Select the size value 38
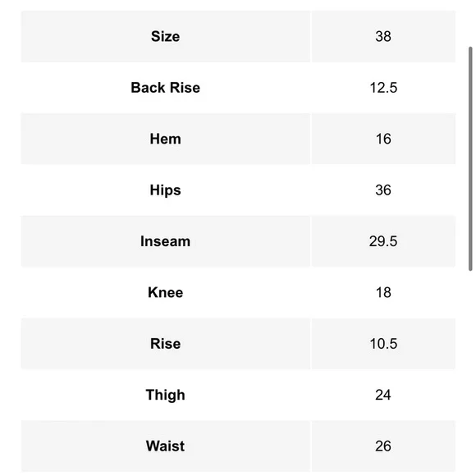This screenshot has width=476, height=476. click(x=383, y=36)
